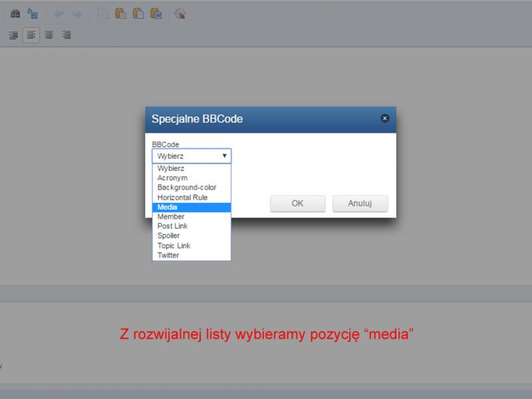Align text left using the toolbar
Viewport: 532px width, 399px height.
[31, 35]
